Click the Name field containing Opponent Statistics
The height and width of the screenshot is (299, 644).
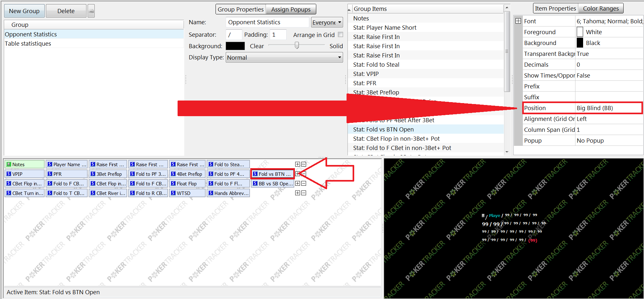[x=267, y=22]
